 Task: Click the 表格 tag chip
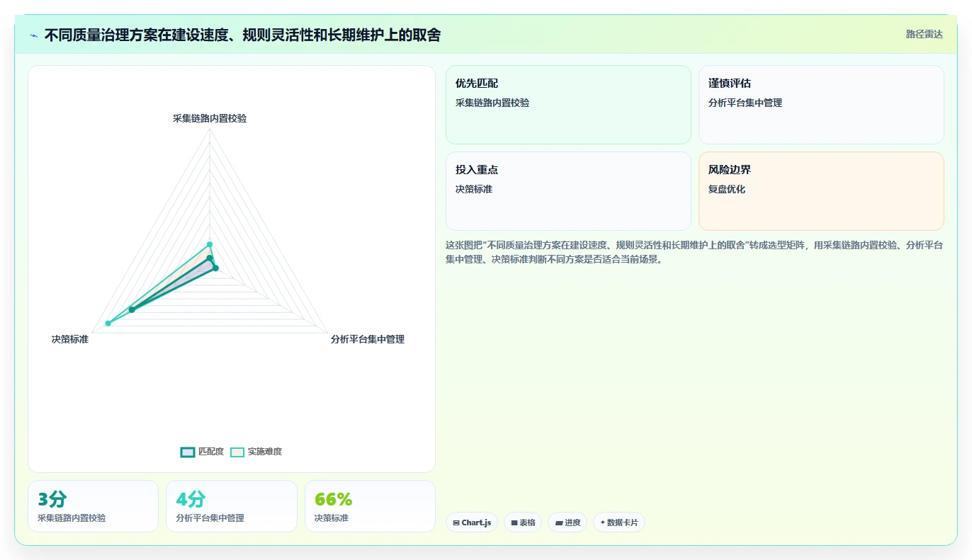point(523,522)
